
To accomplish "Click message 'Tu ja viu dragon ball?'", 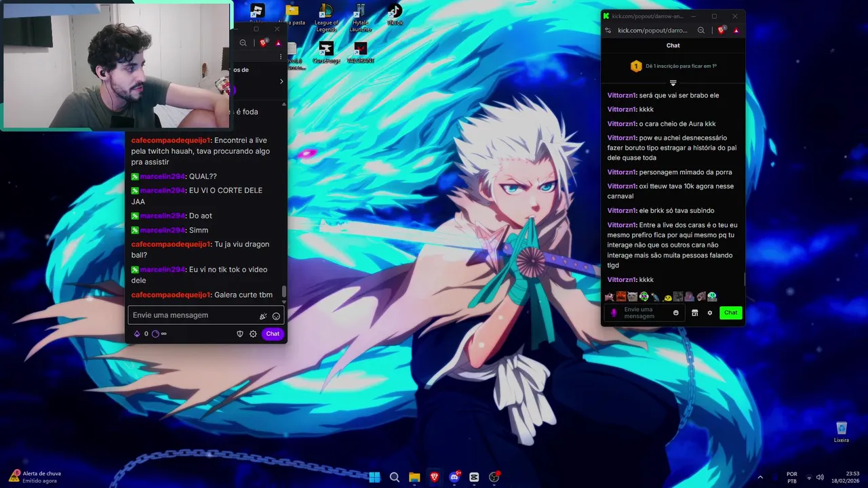I will (x=200, y=249).
